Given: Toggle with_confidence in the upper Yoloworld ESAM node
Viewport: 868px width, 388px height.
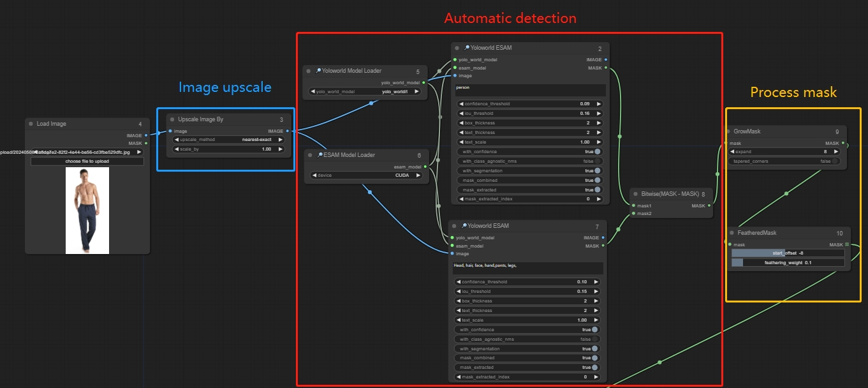Looking at the screenshot, I should pos(597,152).
